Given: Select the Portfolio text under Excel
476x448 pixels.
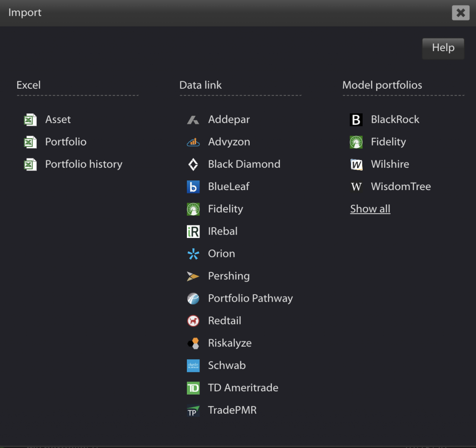Looking at the screenshot, I should (66, 142).
